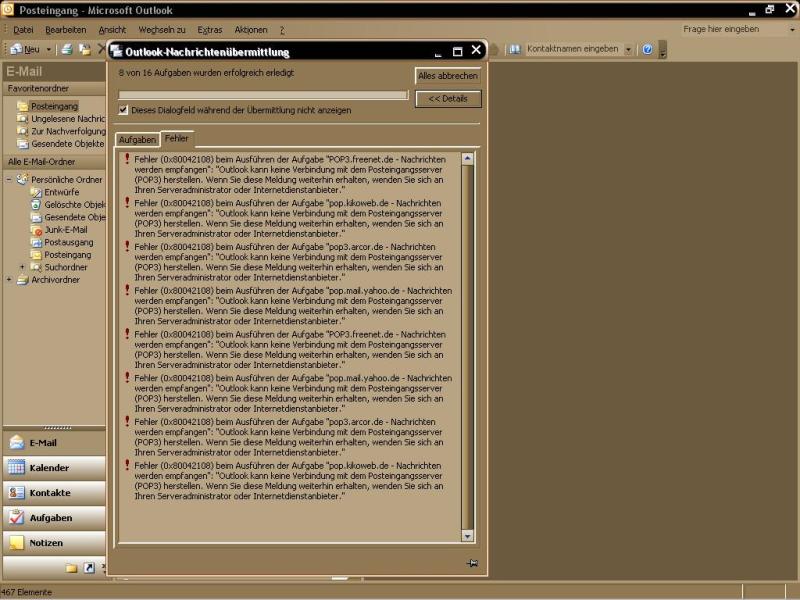Open the Ansicht menu
This screenshot has width=800, height=600.
click(112, 30)
